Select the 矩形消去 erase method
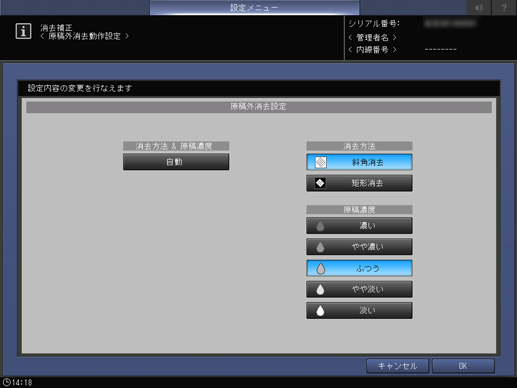 click(359, 183)
